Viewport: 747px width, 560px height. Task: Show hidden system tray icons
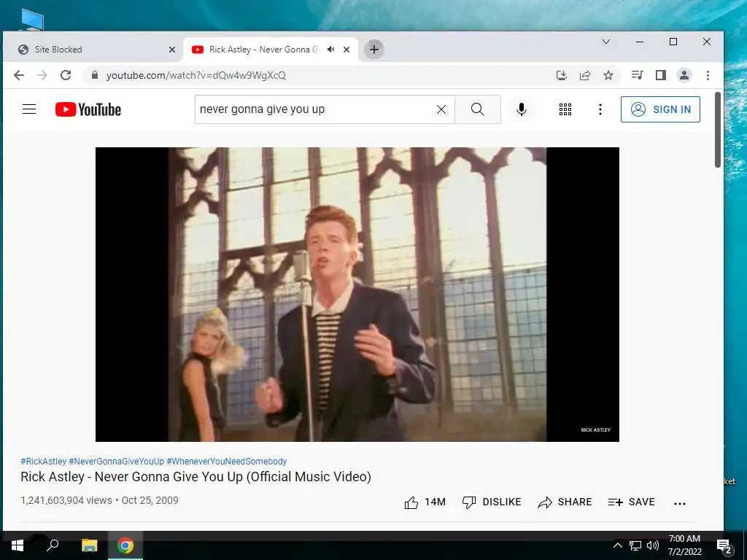pos(617,545)
